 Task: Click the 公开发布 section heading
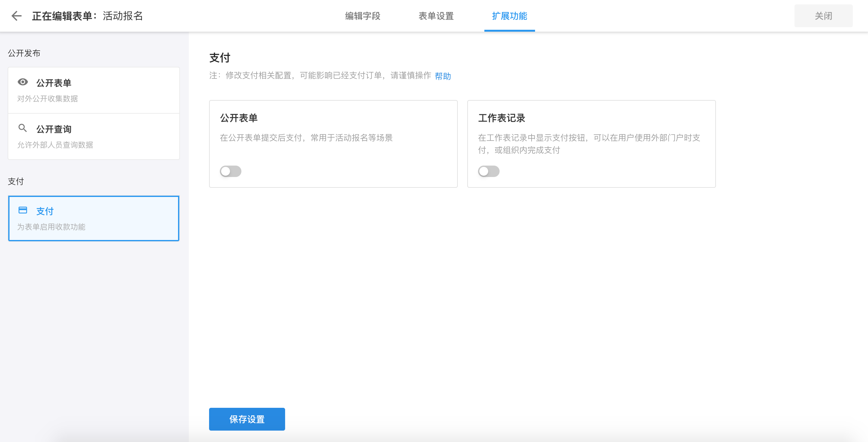click(x=24, y=53)
